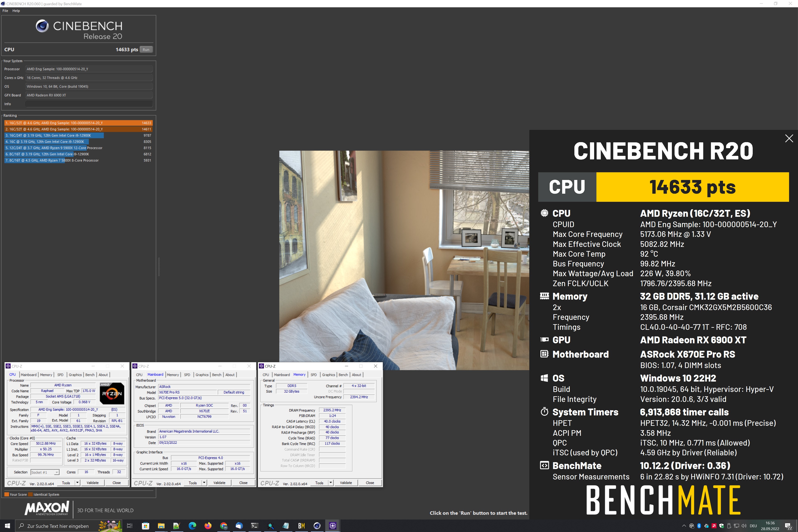This screenshot has width=798, height=532.
Task: Click the Model X670E Pro RS field
Action: (188, 392)
